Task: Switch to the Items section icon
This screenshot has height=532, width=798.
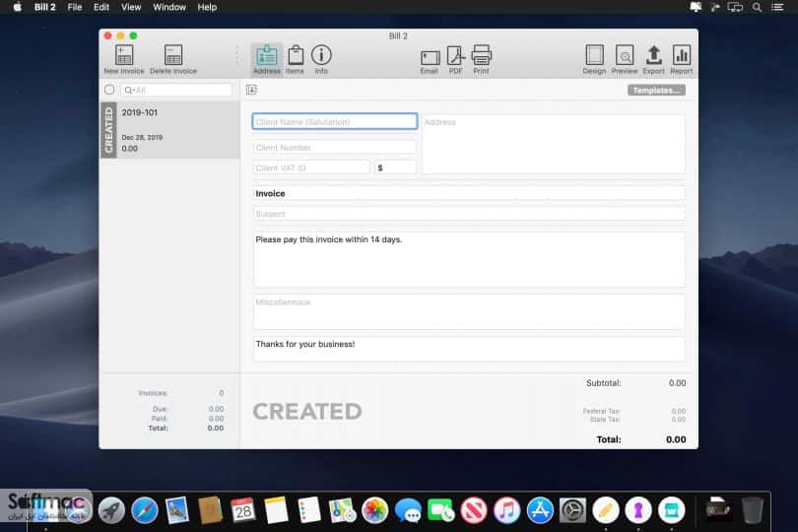Action: pyautogui.click(x=295, y=59)
